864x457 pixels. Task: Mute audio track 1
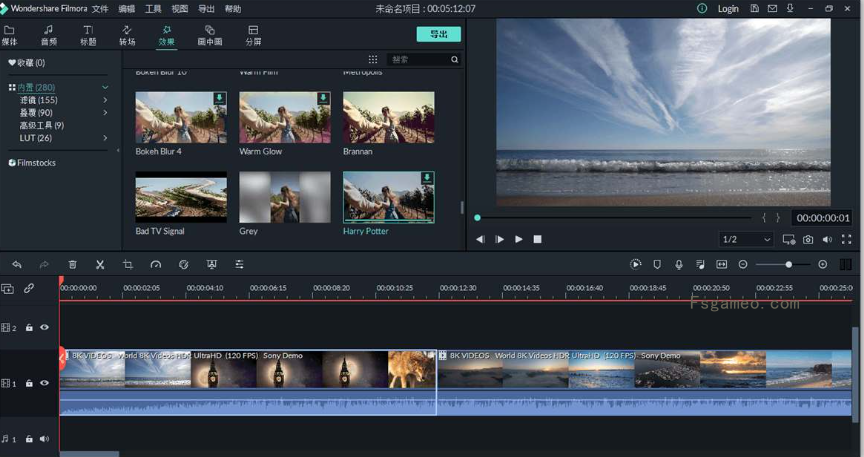click(x=44, y=439)
